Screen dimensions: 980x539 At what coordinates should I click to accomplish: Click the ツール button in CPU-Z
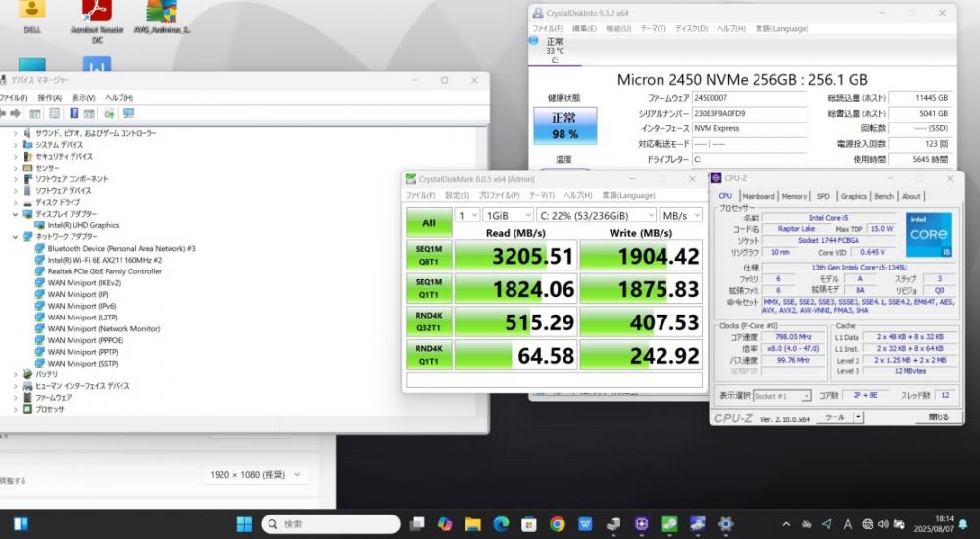pyautogui.click(x=834, y=417)
